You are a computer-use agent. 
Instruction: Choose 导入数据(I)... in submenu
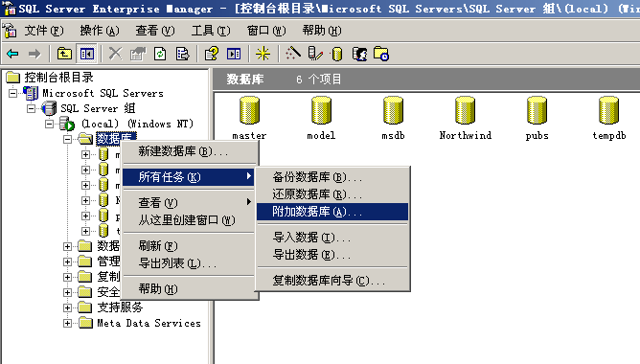click(332, 238)
